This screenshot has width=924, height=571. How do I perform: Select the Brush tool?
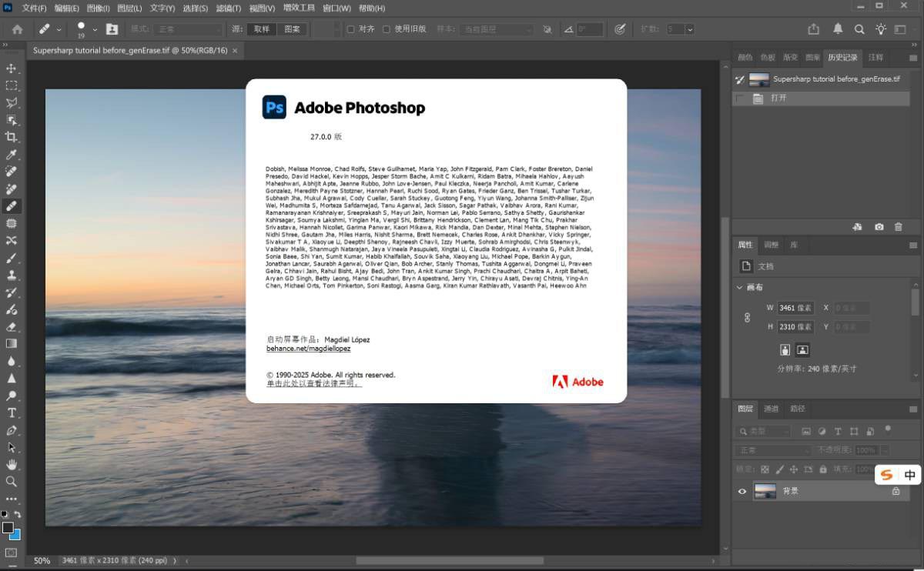[x=12, y=258]
